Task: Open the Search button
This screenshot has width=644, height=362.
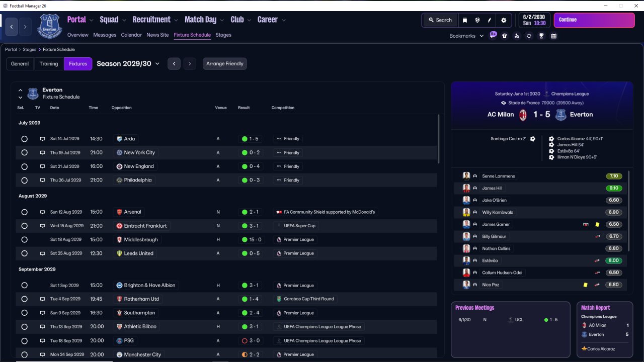Action: (x=440, y=20)
